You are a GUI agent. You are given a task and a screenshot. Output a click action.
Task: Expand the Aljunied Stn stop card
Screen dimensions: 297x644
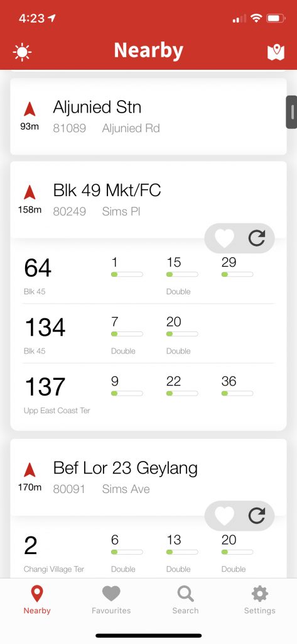click(148, 116)
